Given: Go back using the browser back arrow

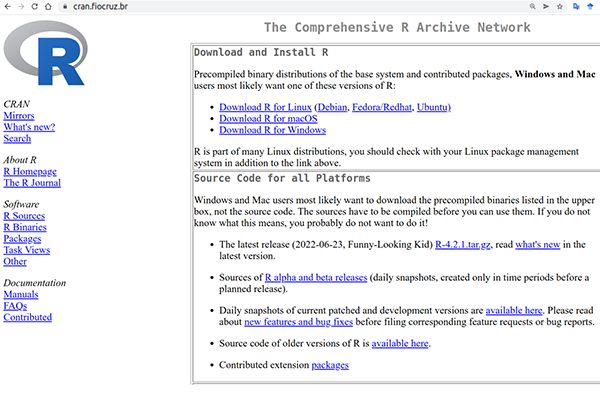Looking at the screenshot, I should (8, 7).
